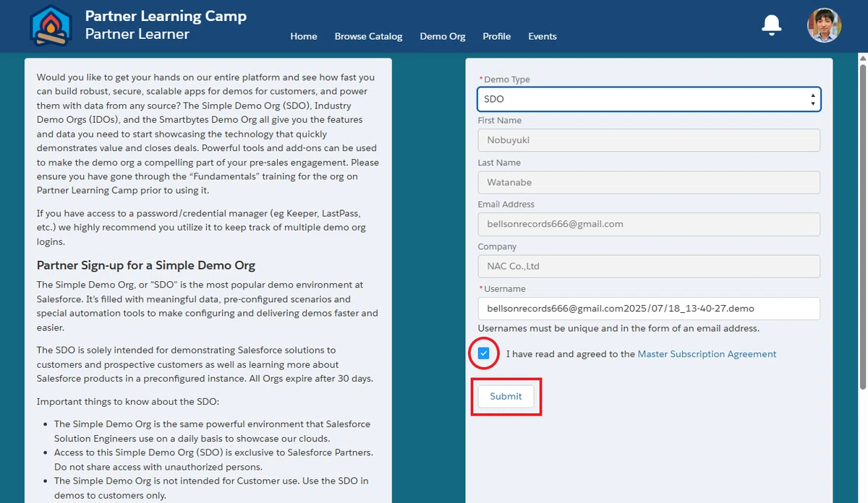Click the page vertical scrollbar

click(863, 225)
